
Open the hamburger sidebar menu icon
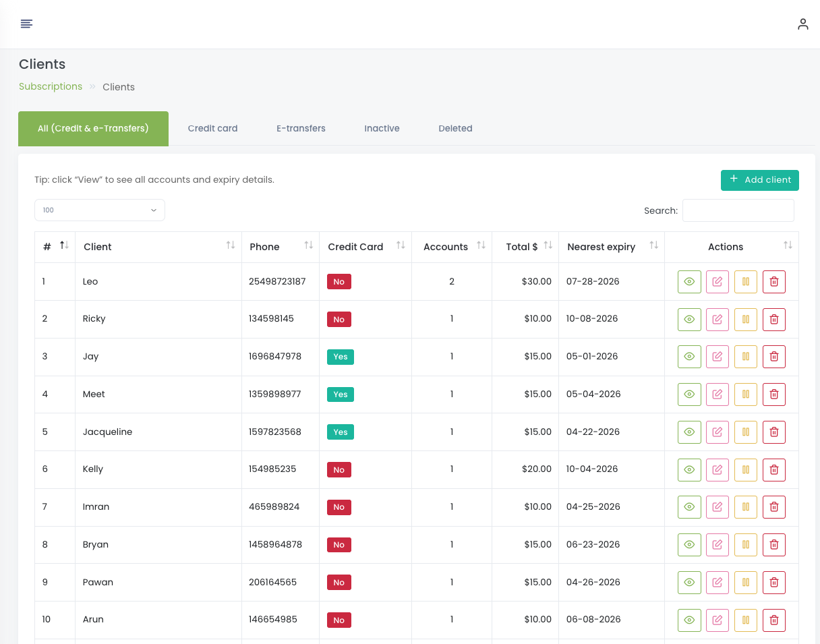(x=26, y=24)
